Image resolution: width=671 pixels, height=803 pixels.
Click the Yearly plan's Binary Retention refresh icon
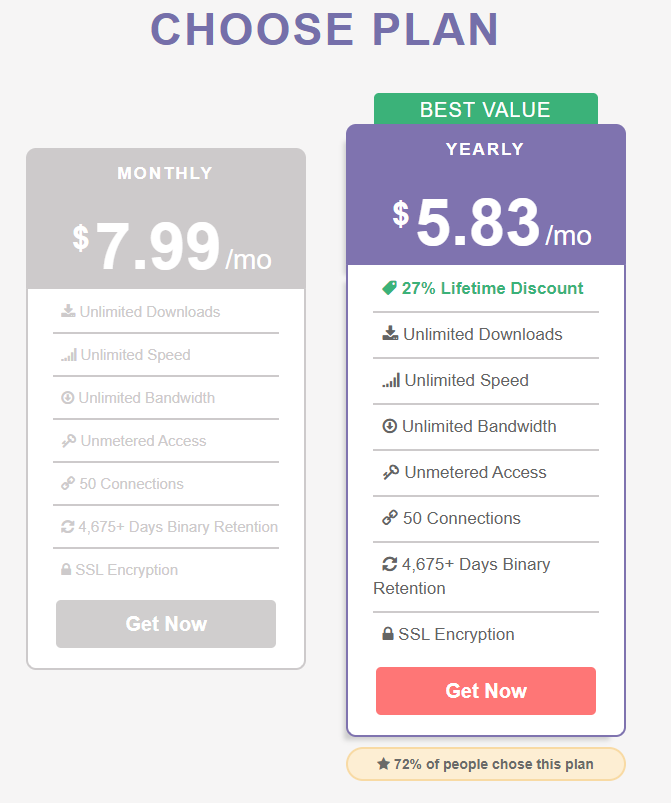391,564
